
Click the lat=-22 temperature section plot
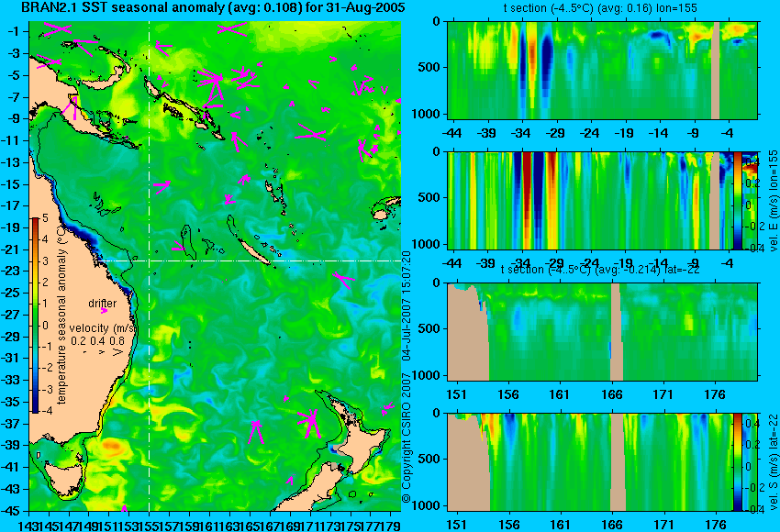click(x=603, y=332)
